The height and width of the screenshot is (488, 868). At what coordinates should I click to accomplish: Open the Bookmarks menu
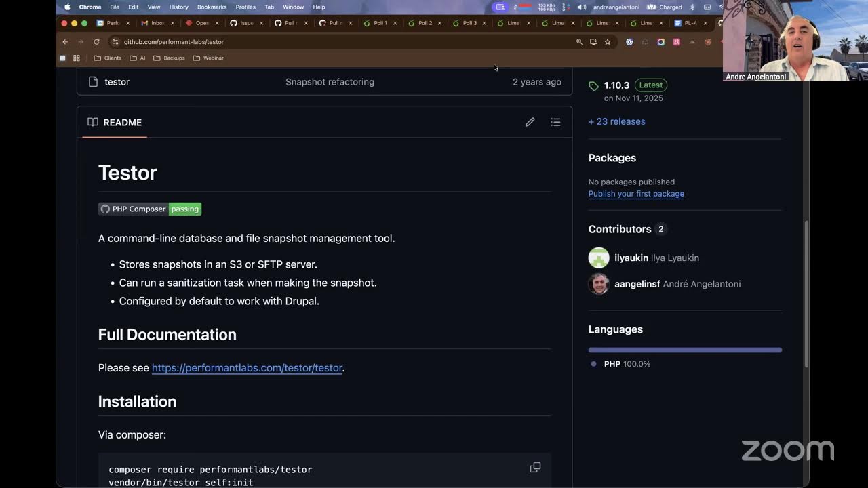point(212,7)
